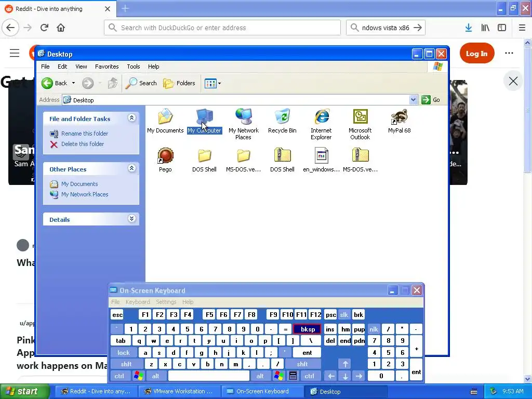
Task: Click the Up folder toolbar icon
Action: click(113, 83)
